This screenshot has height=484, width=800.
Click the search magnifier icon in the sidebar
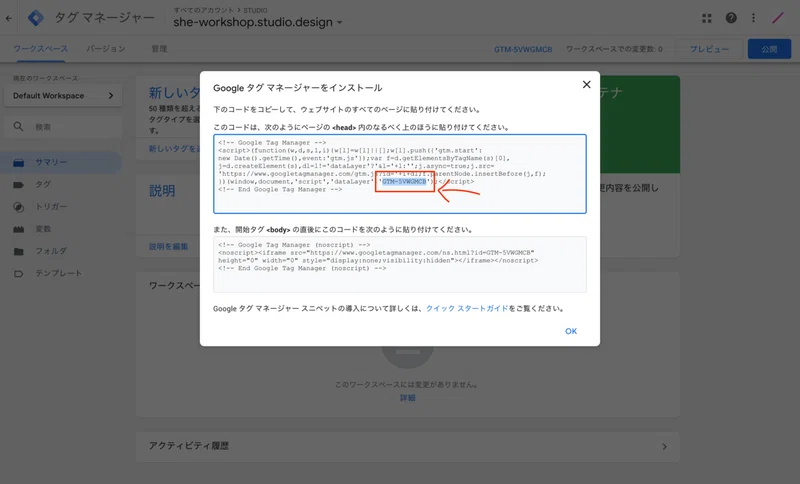pyautogui.click(x=18, y=126)
